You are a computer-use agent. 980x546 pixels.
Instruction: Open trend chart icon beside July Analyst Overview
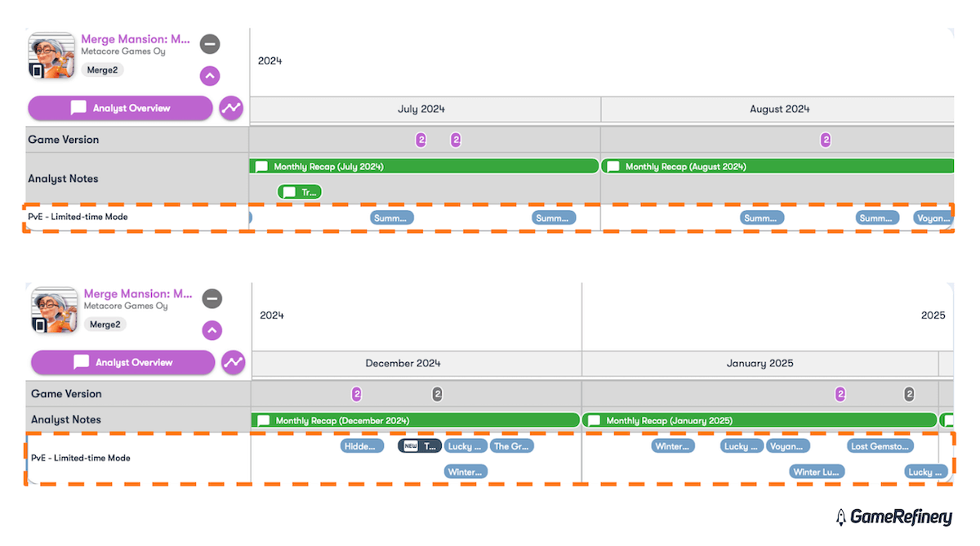(x=231, y=108)
